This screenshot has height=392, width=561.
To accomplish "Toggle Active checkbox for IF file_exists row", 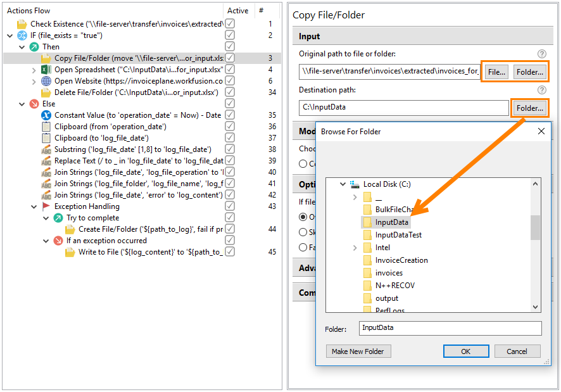I will click(x=230, y=35).
